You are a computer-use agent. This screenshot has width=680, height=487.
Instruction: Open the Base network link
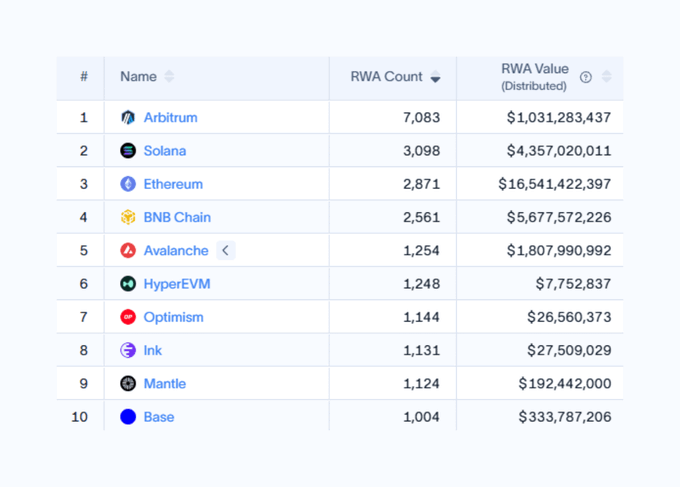(159, 417)
